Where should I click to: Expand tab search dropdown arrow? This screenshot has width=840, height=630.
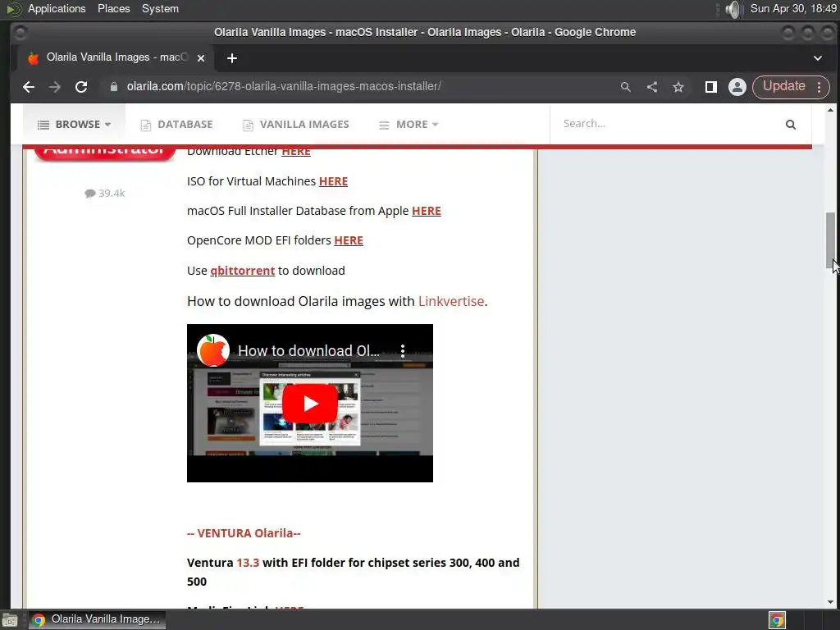pyautogui.click(x=818, y=58)
